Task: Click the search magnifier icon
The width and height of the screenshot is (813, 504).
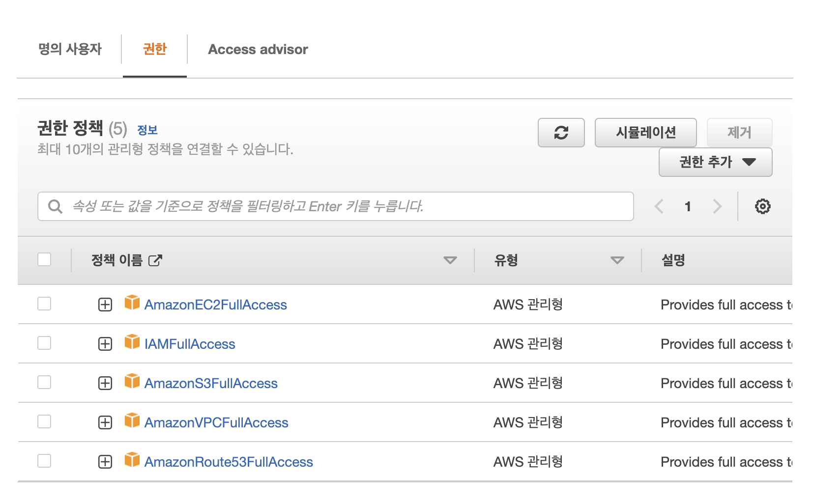Action: click(x=55, y=206)
